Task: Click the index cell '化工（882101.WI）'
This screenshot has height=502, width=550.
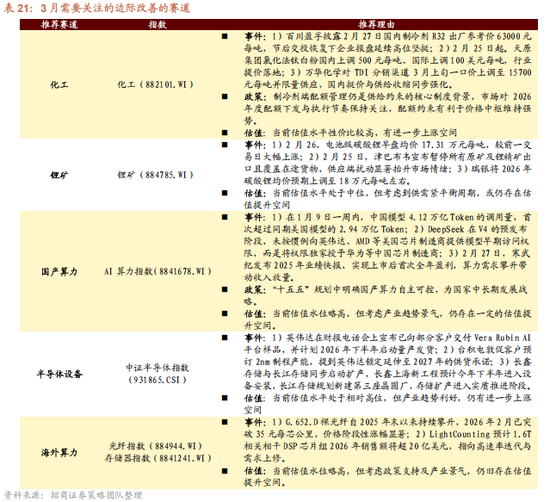Action: (155, 85)
